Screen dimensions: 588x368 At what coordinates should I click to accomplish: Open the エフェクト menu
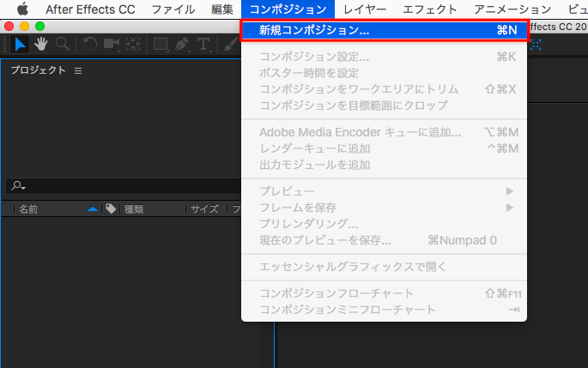430,9
